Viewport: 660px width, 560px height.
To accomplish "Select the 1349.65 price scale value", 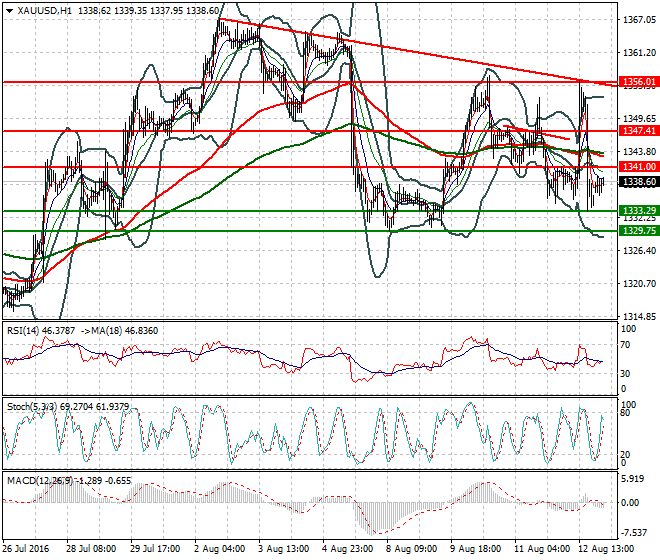I will coord(639,118).
